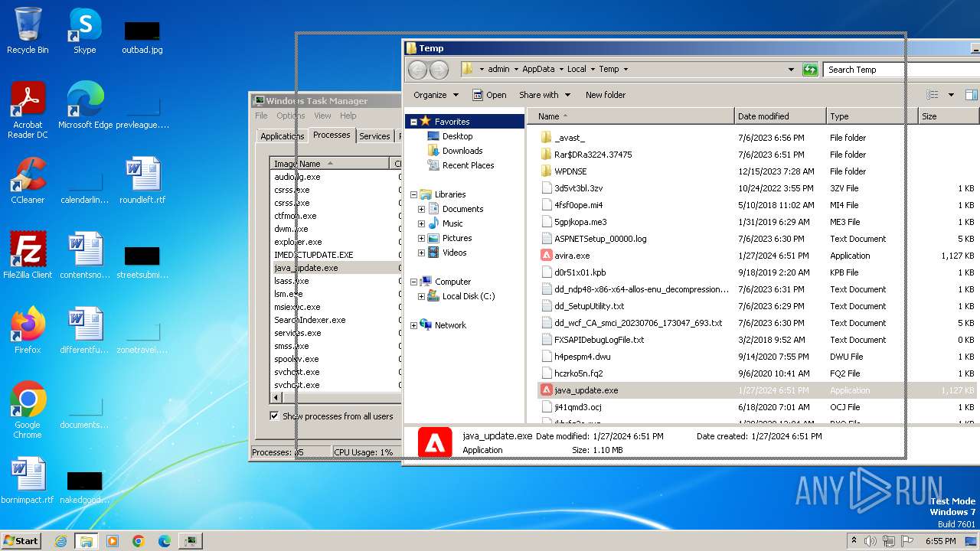The width and height of the screenshot is (980, 551).
Task: Launch Microsoft Edge from the desktop
Action: point(85,105)
